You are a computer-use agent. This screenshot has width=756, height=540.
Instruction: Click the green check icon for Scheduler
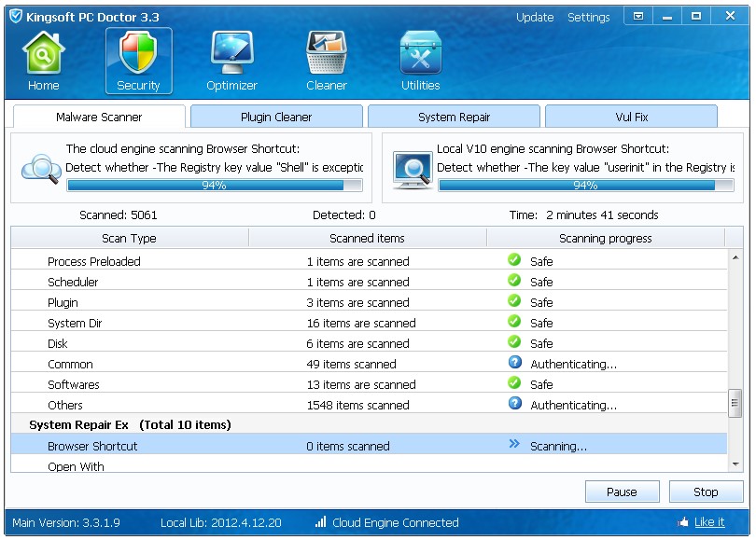514,281
